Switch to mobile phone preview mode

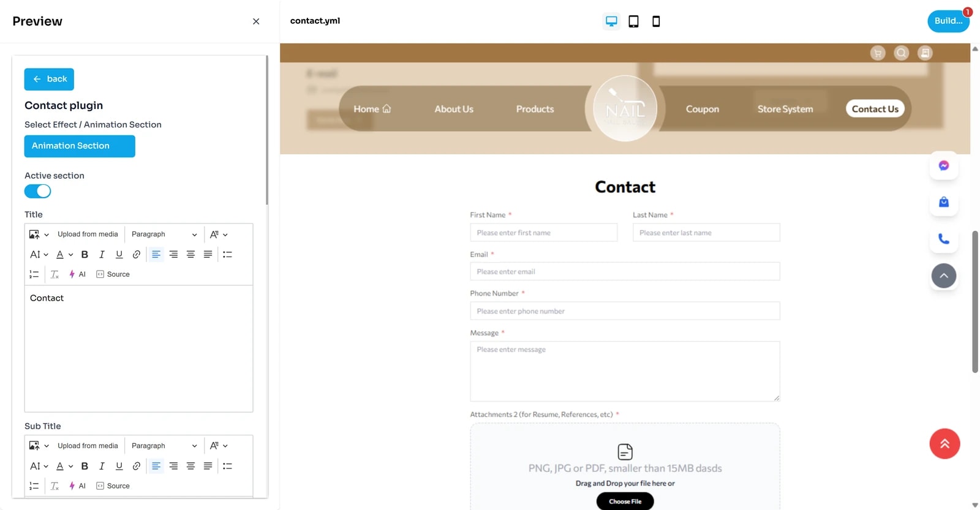(656, 21)
